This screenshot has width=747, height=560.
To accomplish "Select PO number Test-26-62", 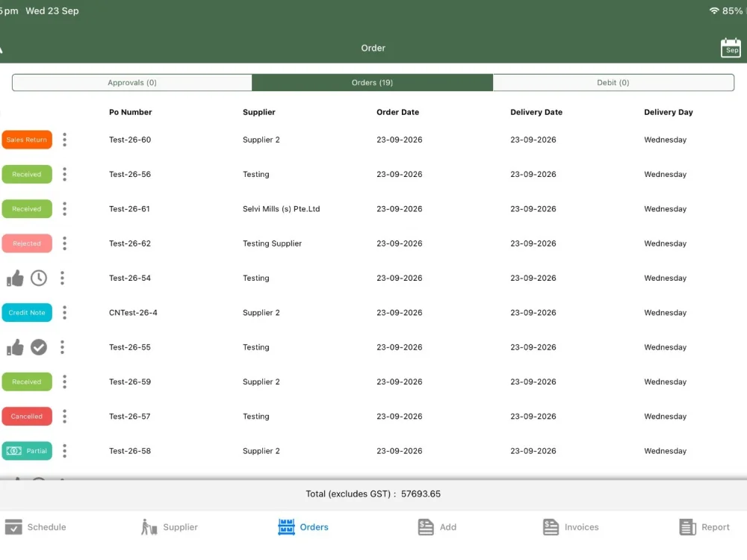I will (x=129, y=243).
